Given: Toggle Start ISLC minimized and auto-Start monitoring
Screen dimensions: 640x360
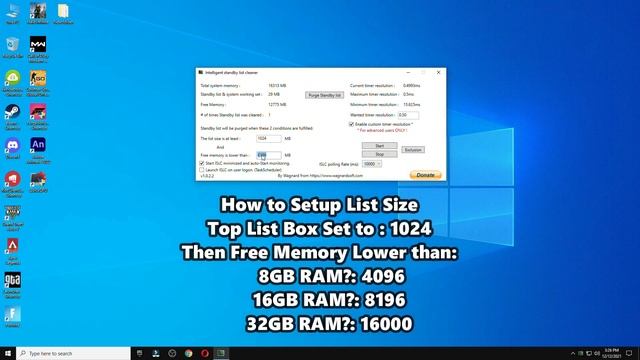Looking at the screenshot, I should click(202, 163).
